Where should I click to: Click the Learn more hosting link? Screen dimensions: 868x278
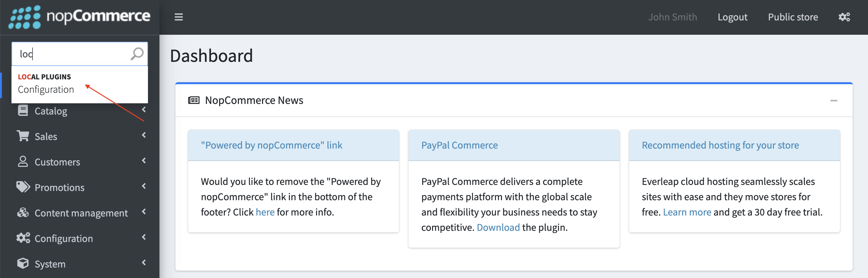(x=687, y=212)
